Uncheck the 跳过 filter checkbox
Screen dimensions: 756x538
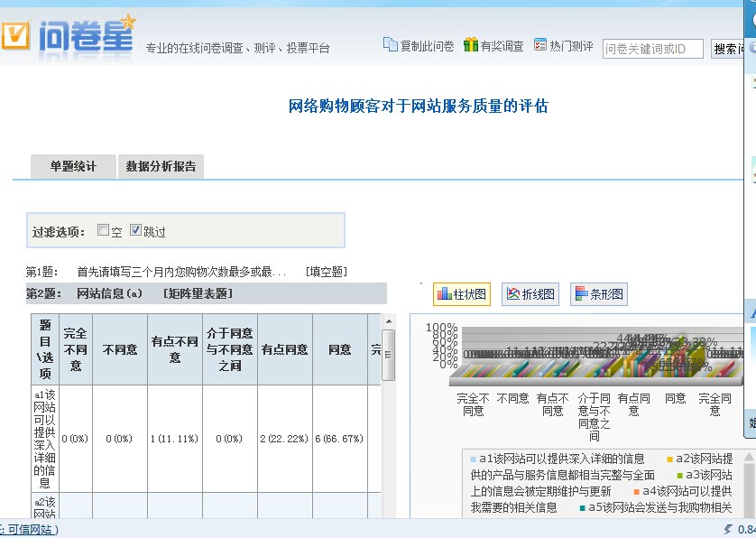(135, 229)
